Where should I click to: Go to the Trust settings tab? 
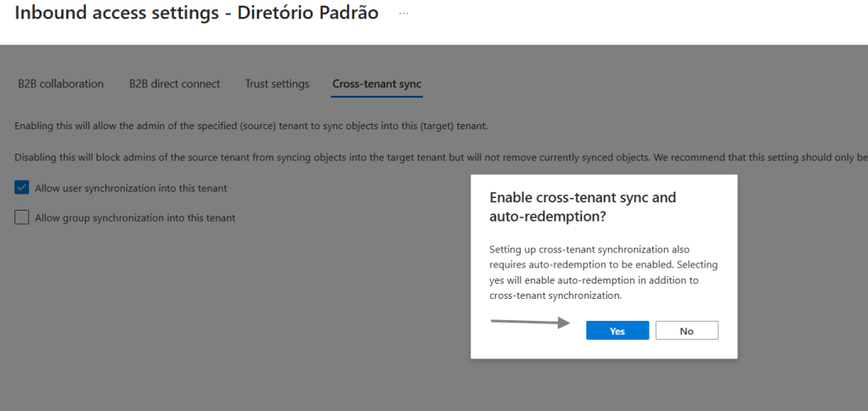(x=277, y=84)
